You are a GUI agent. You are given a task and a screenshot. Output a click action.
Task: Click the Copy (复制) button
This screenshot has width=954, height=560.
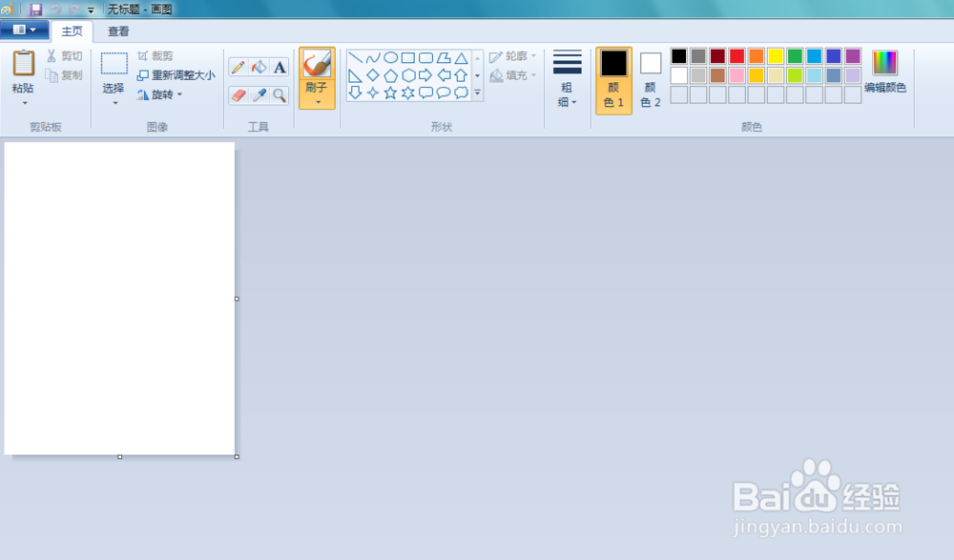[x=64, y=74]
